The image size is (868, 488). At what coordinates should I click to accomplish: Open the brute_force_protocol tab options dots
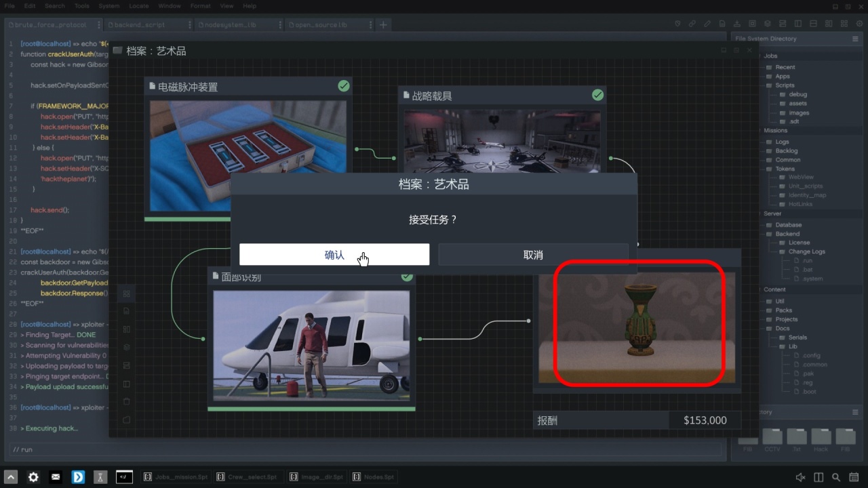100,24
